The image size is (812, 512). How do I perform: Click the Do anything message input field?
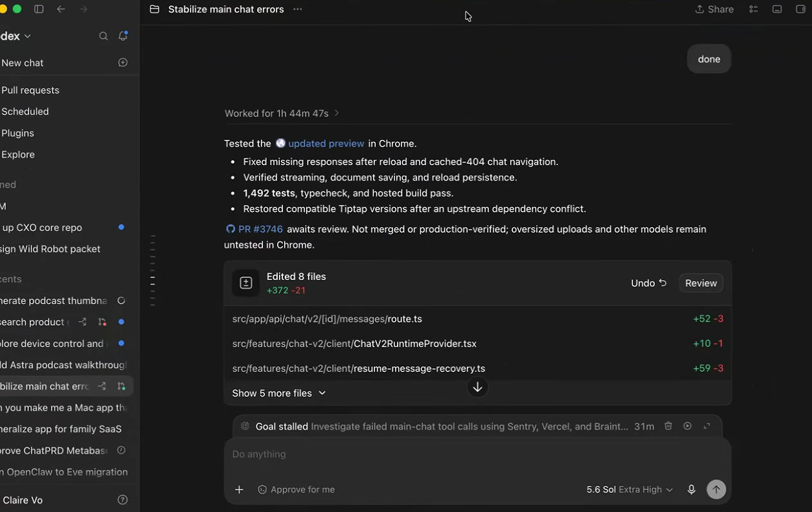coord(478,454)
